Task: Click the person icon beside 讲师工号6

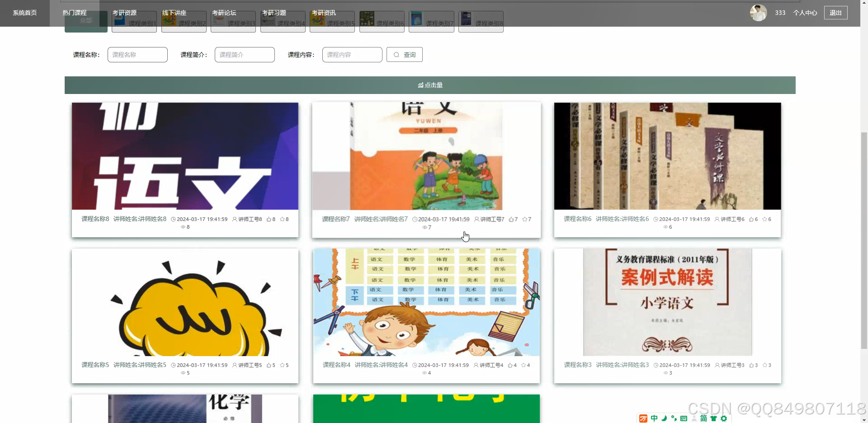Action: click(717, 219)
